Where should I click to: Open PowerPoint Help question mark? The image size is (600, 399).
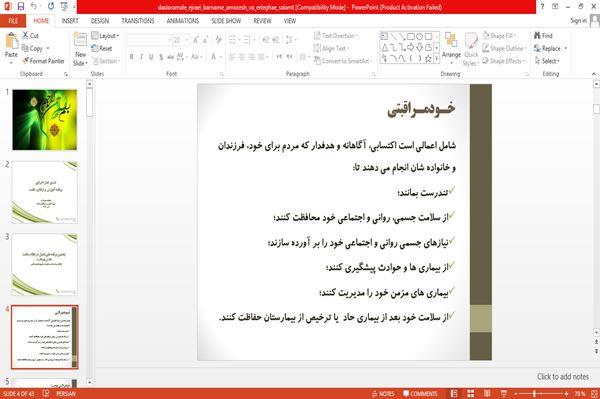[542, 7]
